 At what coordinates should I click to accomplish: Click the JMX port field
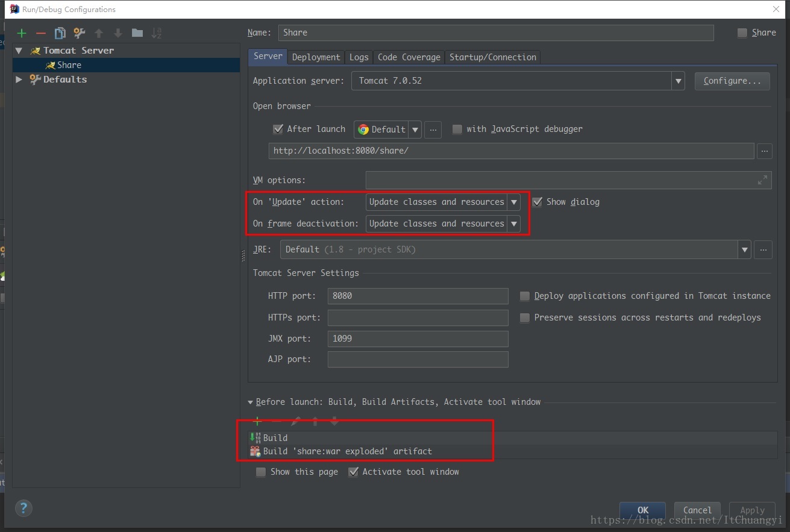coord(418,339)
